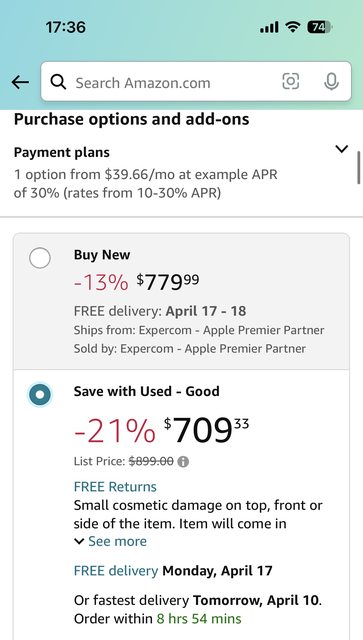Tap the microphone voice search icon
The height and width of the screenshot is (640, 363).
pyautogui.click(x=331, y=81)
